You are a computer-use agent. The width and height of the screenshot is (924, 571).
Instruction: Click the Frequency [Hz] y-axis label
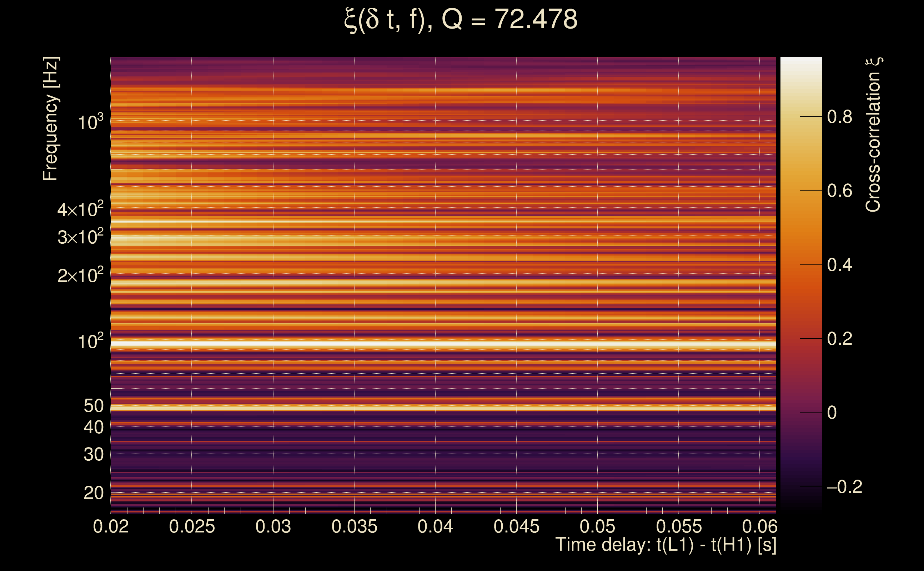point(51,119)
